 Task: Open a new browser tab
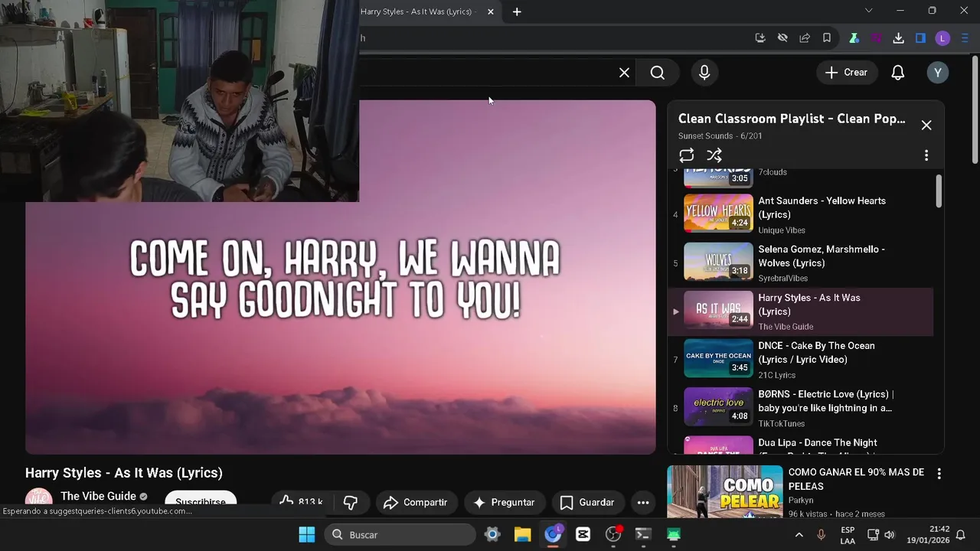point(517,11)
